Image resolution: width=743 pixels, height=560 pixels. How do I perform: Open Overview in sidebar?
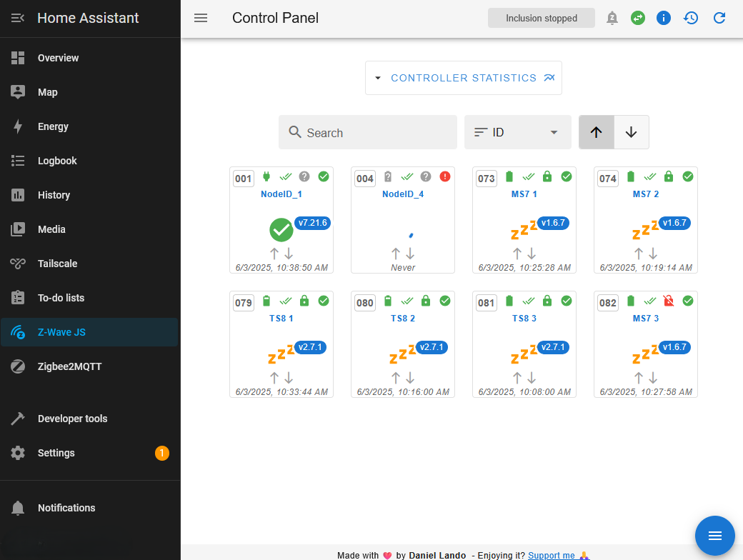point(89,58)
